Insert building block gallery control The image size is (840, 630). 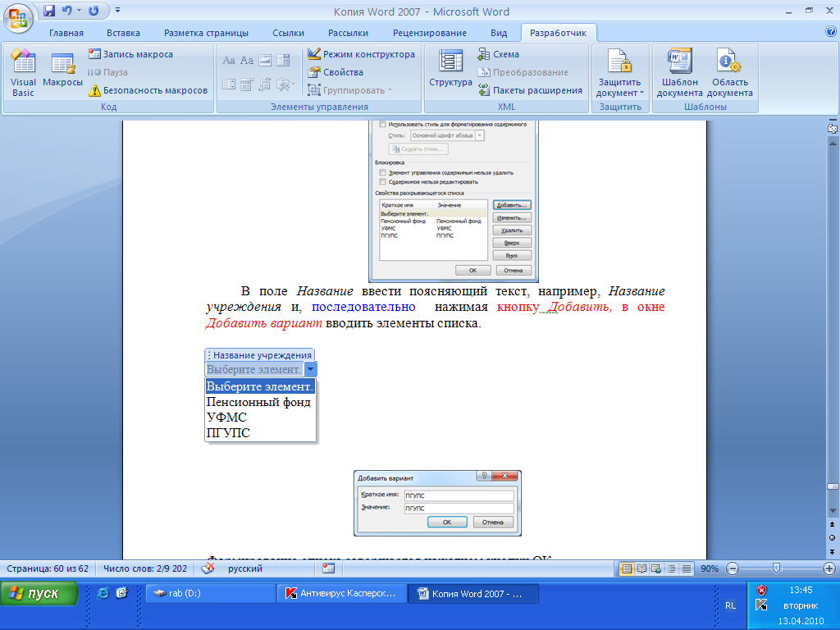click(x=265, y=84)
